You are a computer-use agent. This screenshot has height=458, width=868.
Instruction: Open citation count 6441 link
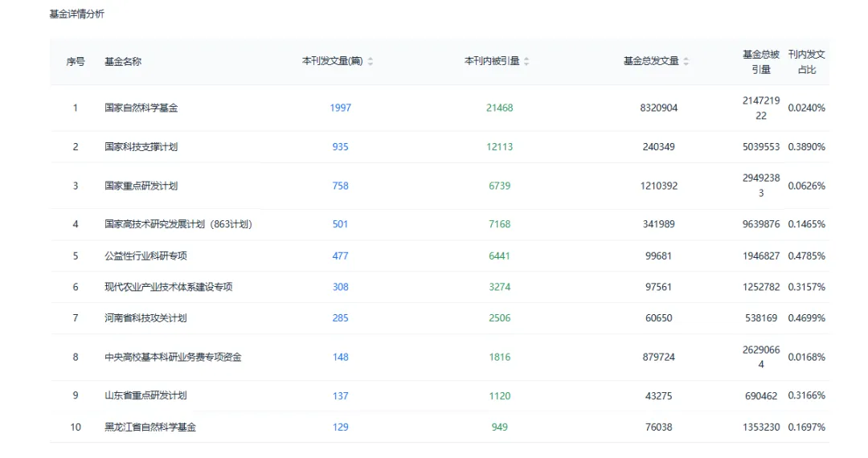pos(500,256)
